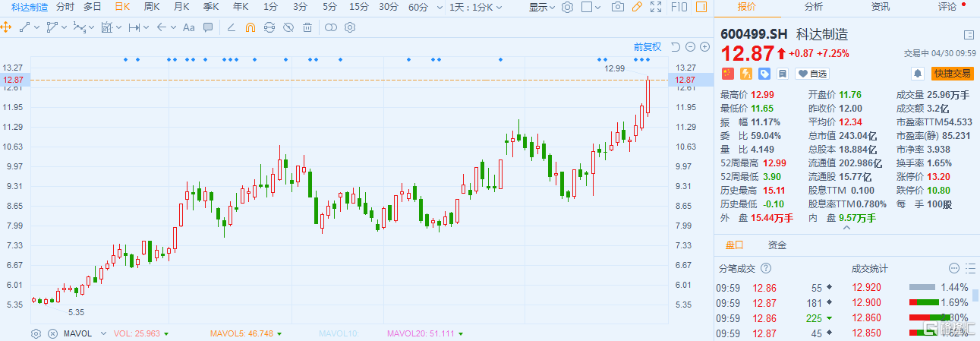The image size is (980, 341).
Task: Remove the MAVOL indicator
Action: (52, 333)
